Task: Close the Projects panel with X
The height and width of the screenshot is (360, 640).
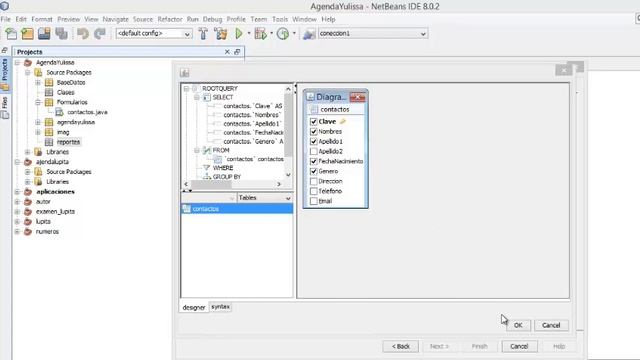Action: (227, 52)
